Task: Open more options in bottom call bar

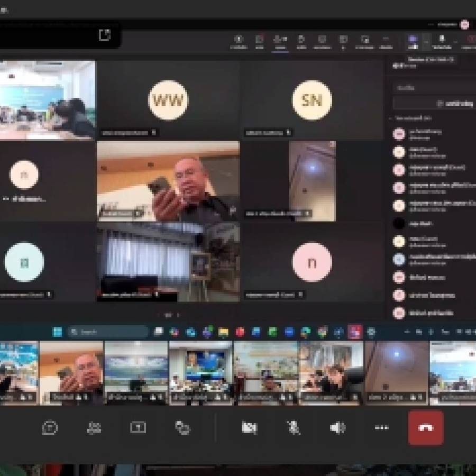Action: point(381,427)
